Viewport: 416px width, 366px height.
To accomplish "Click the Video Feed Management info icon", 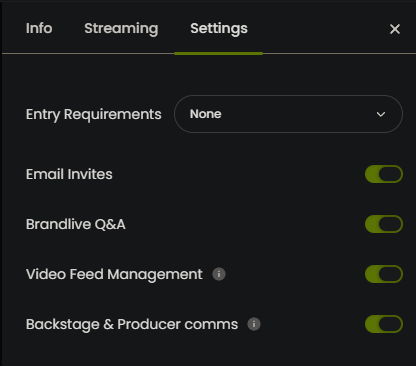I will tap(219, 274).
